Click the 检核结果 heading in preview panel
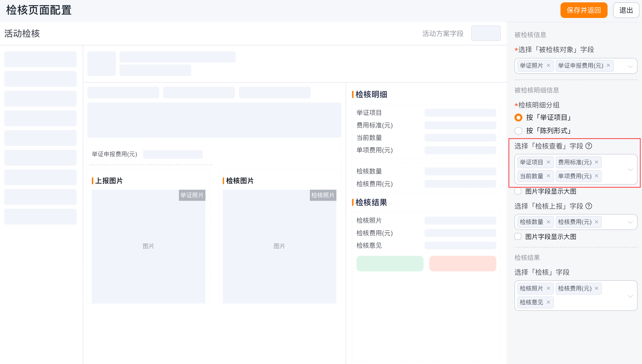This screenshot has width=642, height=364. pyautogui.click(x=371, y=203)
